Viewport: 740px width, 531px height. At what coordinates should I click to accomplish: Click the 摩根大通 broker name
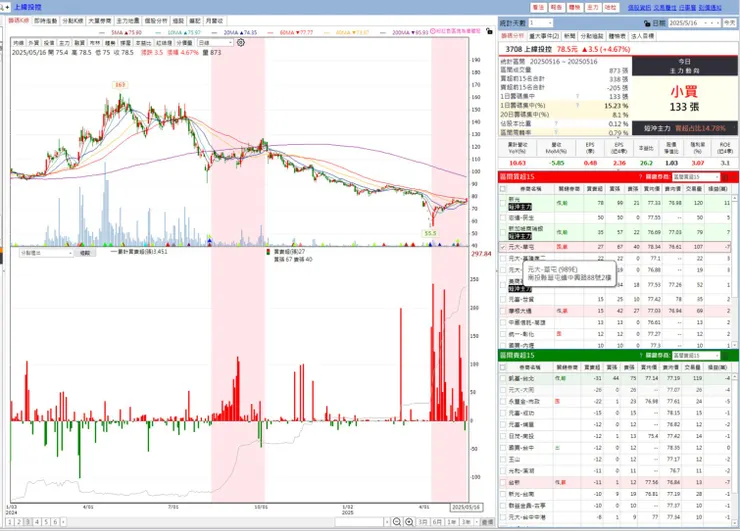coord(520,311)
